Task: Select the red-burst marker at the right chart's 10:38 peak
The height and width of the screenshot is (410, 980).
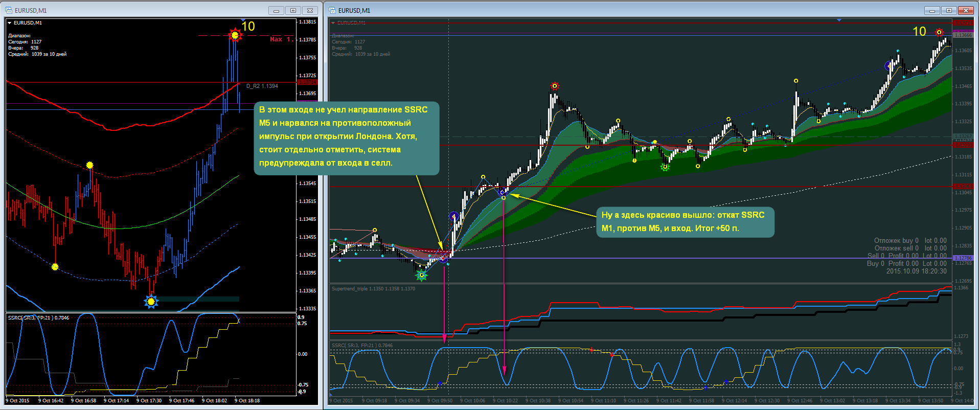Action: [x=555, y=86]
